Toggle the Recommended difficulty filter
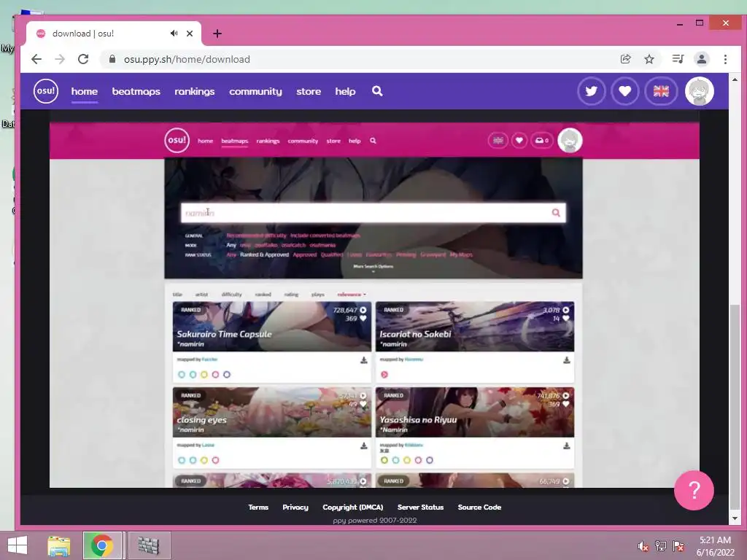The width and height of the screenshot is (747, 560). pos(256,236)
